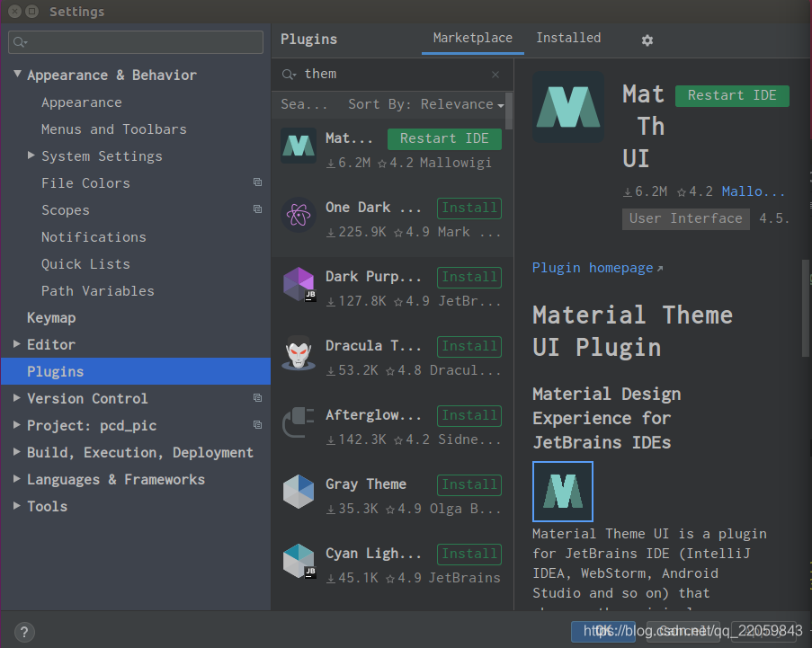This screenshot has height=648, width=812.
Task: Select the Dark Purple theme icon
Action: (x=299, y=284)
